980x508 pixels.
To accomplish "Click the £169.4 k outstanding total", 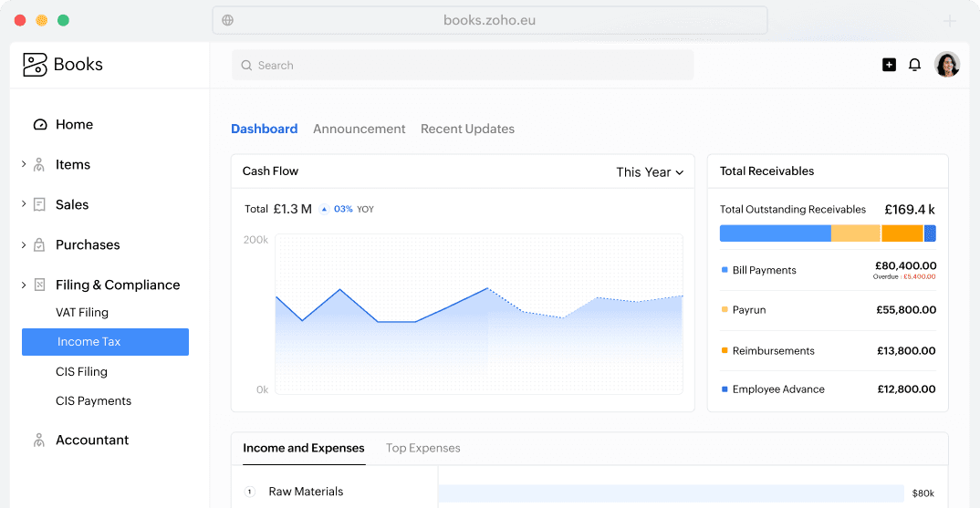I will click(910, 210).
